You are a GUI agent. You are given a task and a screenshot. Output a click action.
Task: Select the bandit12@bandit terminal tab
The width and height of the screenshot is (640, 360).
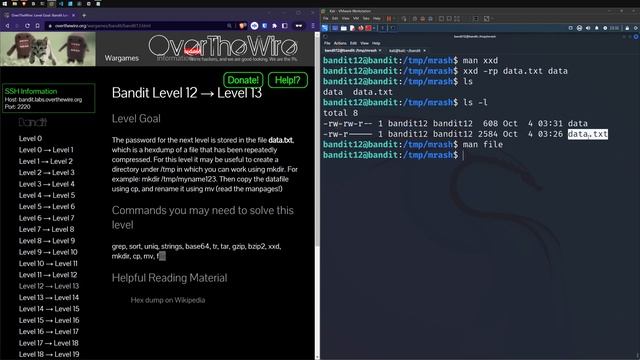point(351,51)
